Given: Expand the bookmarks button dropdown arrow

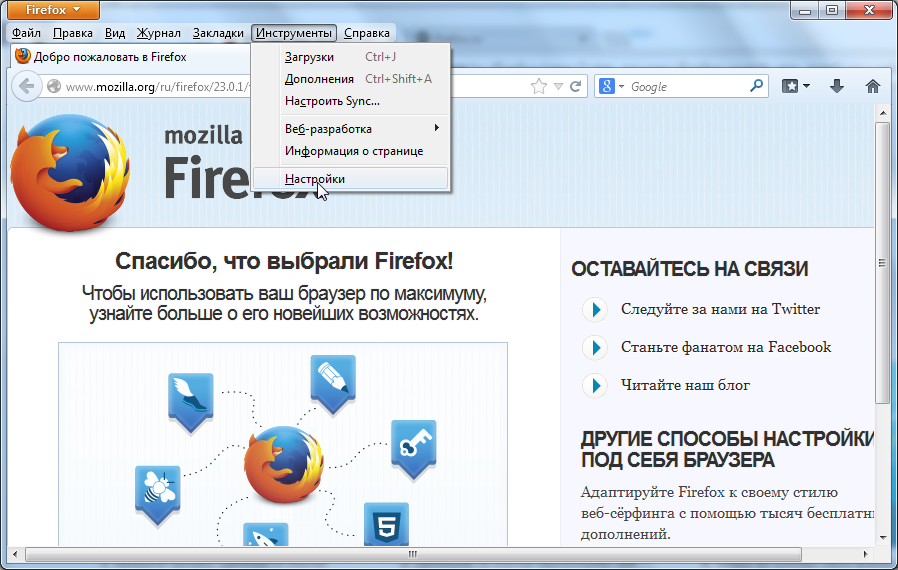Looking at the screenshot, I should (806, 87).
